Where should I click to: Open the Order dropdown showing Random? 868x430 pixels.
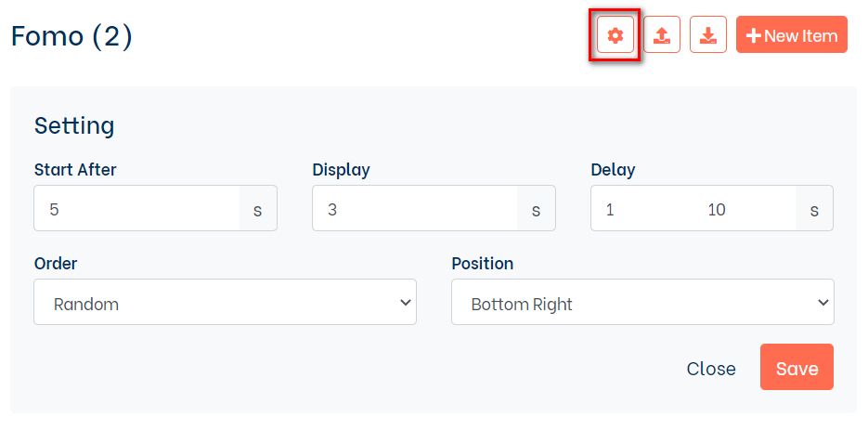225,303
